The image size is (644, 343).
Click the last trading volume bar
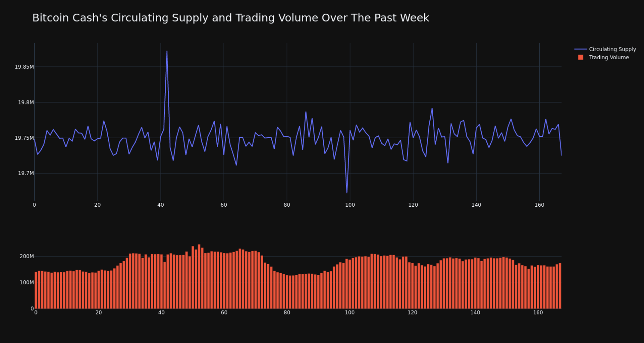pos(560,286)
